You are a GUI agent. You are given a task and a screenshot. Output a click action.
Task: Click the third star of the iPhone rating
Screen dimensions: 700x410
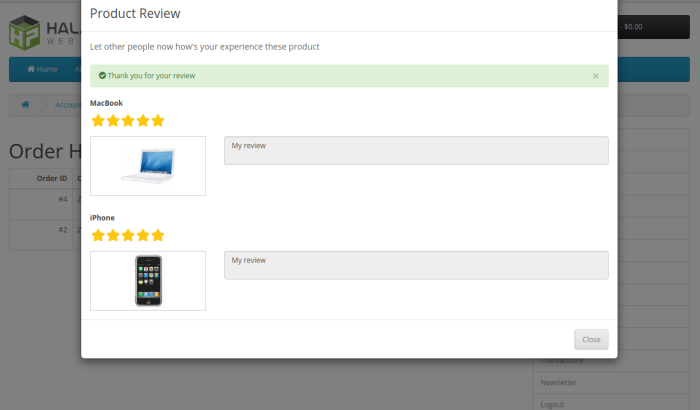point(128,235)
